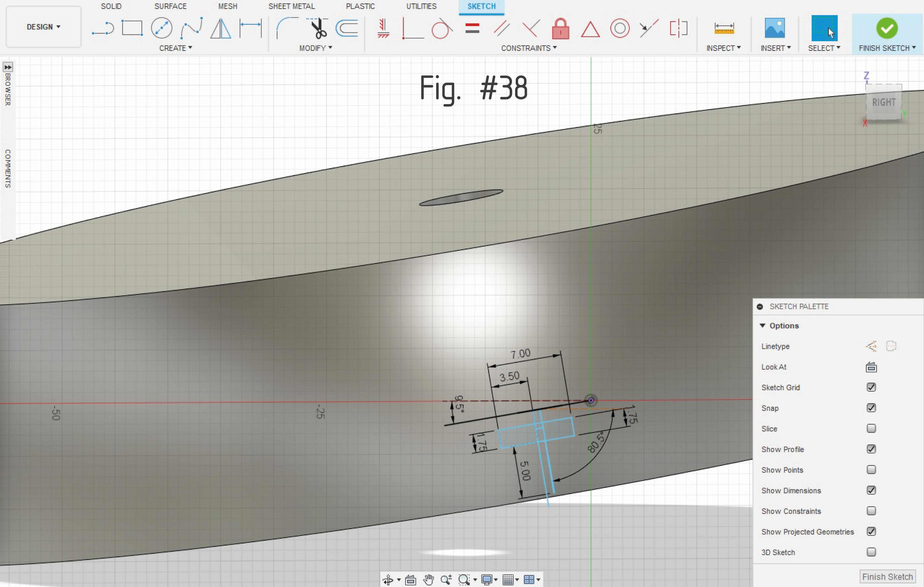Switch to the SHEET METAL tab
This screenshot has width=924, height=587.
click(291, 6)
